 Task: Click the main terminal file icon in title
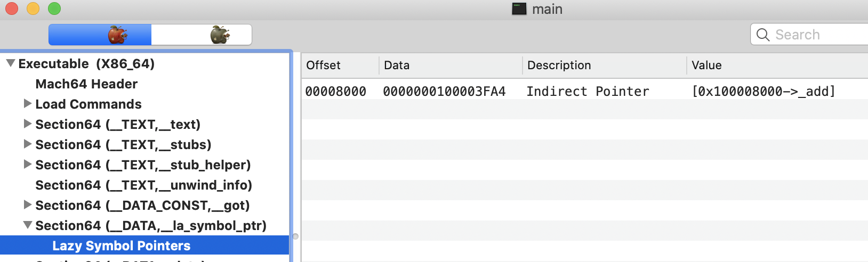(519, 9)
